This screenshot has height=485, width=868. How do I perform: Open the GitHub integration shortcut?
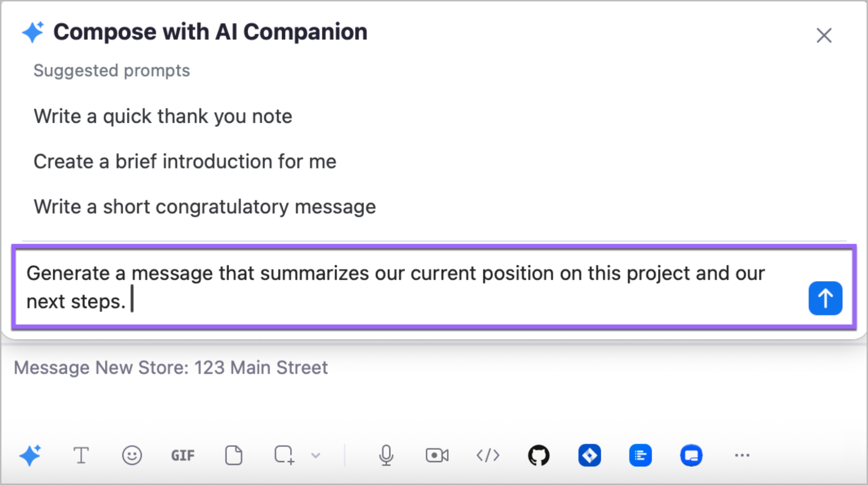pos(540,455)
